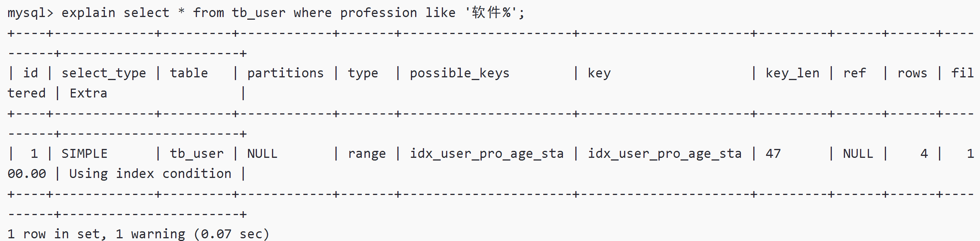Click the rows column header

pyautogui.click(x=912, y=73)
